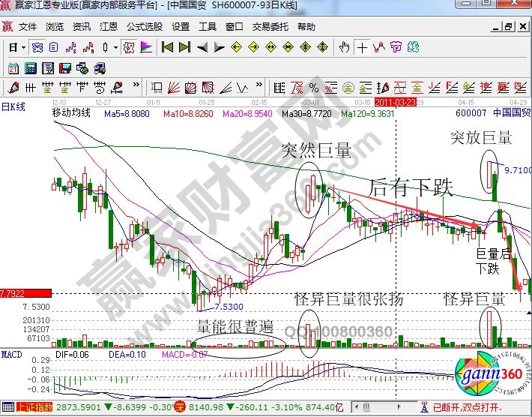This screenshot has width=532, height=417.
Task: Open the 江恩 menu
Action: pos(108,26)
